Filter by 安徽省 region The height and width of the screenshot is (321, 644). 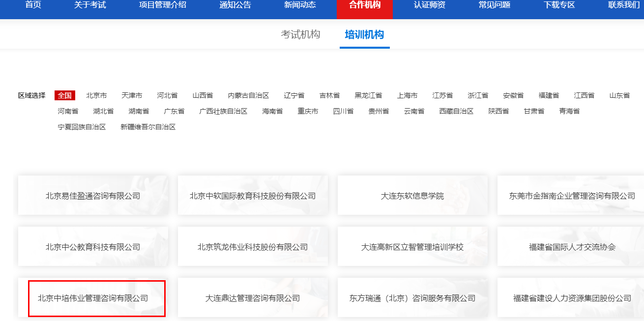(513, 95)
